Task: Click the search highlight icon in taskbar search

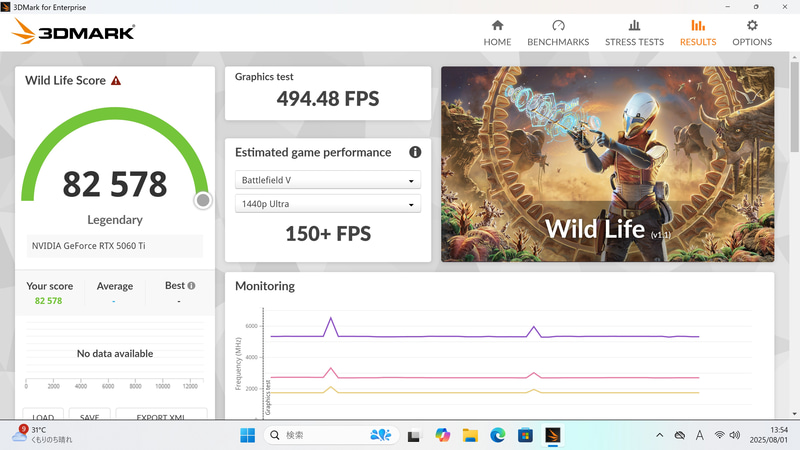Action: pos(381,435)
